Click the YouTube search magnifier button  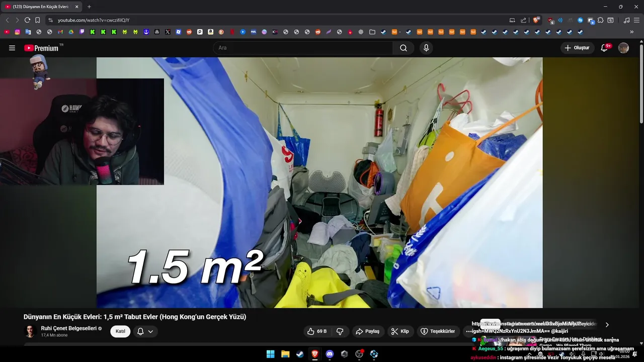coord(404,48)
